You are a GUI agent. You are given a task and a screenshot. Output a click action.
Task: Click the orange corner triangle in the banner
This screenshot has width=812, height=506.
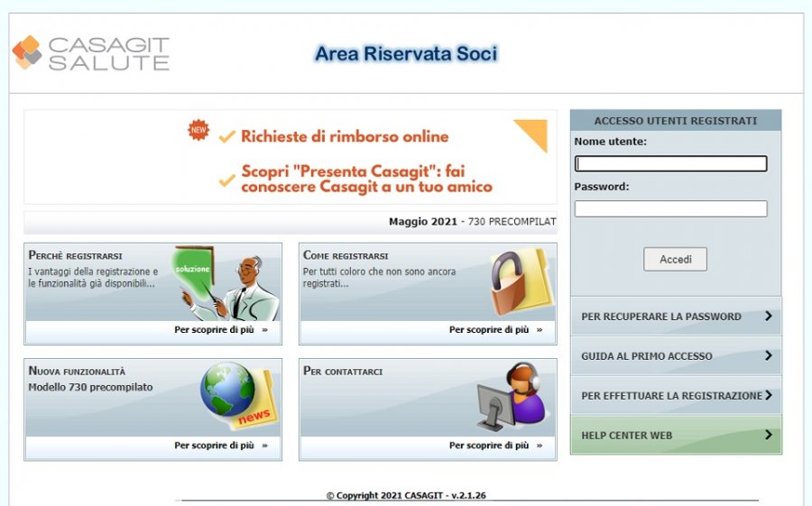[x=531, y=135]
